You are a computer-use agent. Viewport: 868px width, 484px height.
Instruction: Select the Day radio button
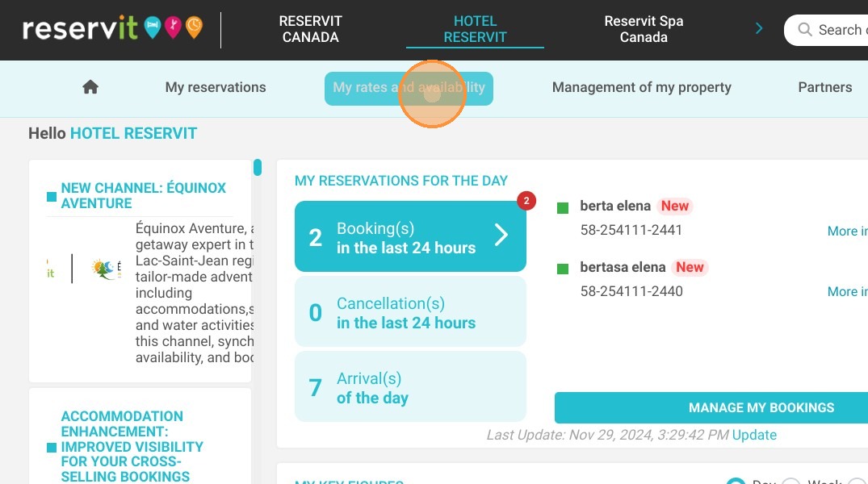pos(736,481)
